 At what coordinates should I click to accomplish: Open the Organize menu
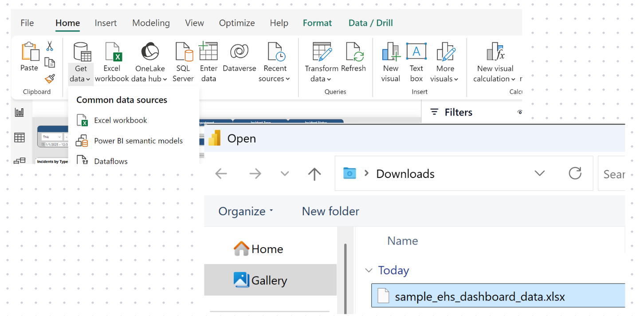pos(246,211)
